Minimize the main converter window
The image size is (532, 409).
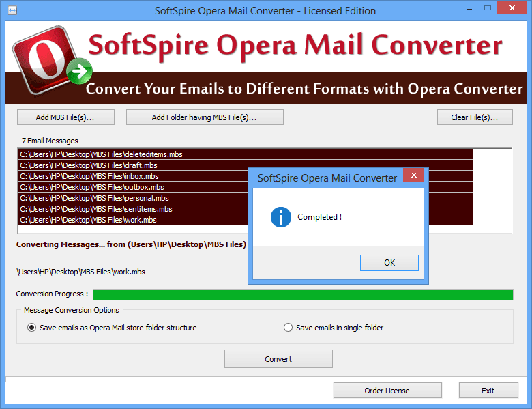[469, 9]
